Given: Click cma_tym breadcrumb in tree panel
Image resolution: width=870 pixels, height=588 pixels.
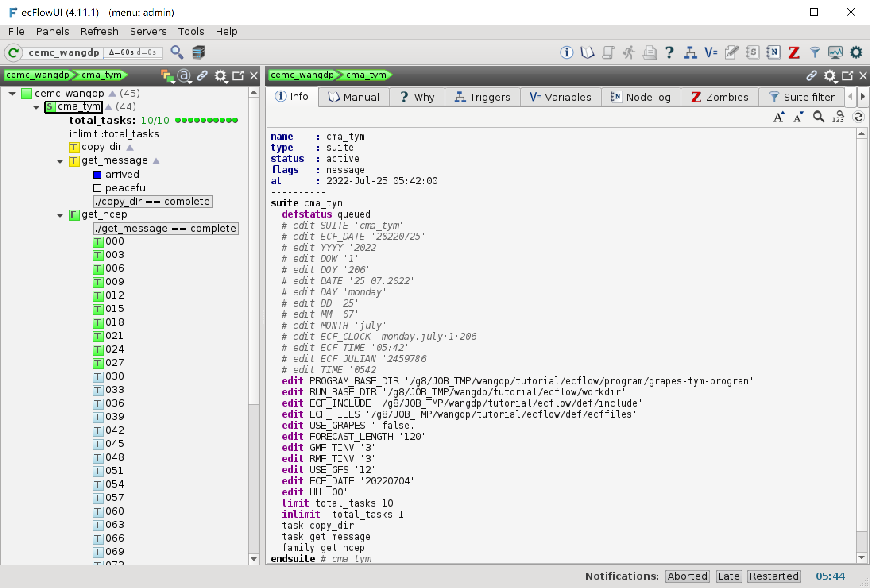Looking at the screenshot, I should pos(101,75).
